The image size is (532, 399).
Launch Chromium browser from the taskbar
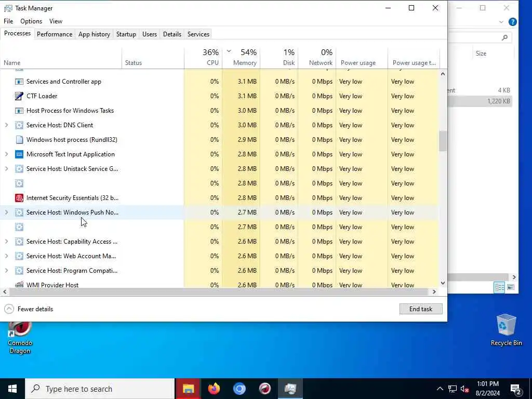(239, 389)
